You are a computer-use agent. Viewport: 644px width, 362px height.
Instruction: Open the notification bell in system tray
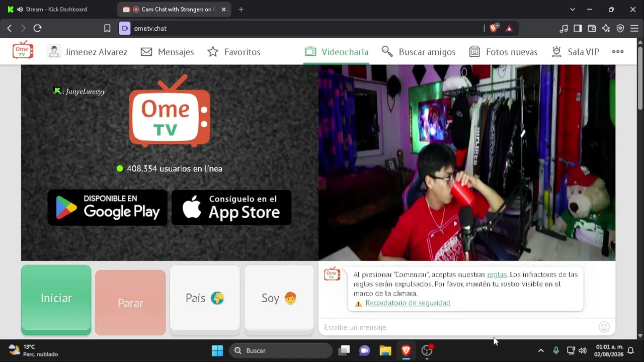pos(630,350)
